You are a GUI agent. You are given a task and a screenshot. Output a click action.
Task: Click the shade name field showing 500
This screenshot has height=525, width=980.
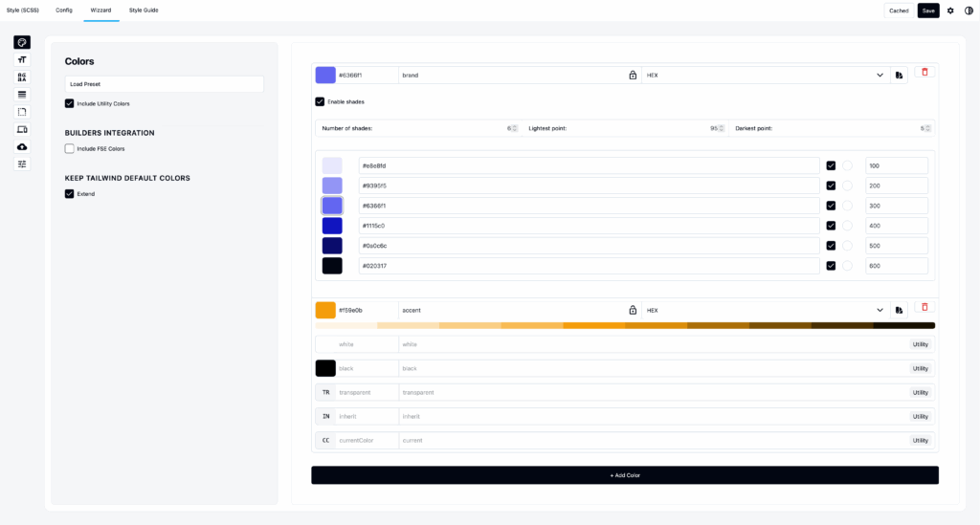tap(896, 246)
